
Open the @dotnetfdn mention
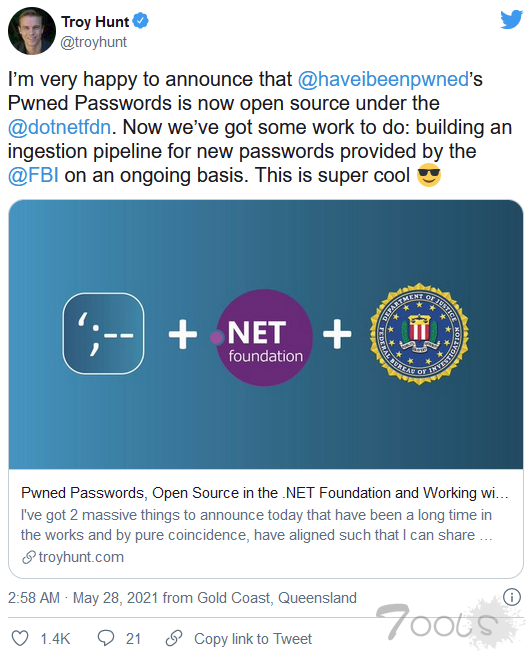click(x=59, y=127)
